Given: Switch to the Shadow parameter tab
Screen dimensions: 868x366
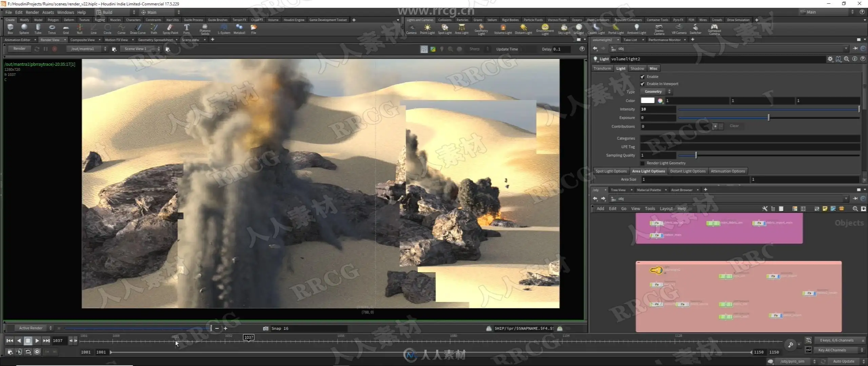Looking at the screenshot, I should coord(637,68).
